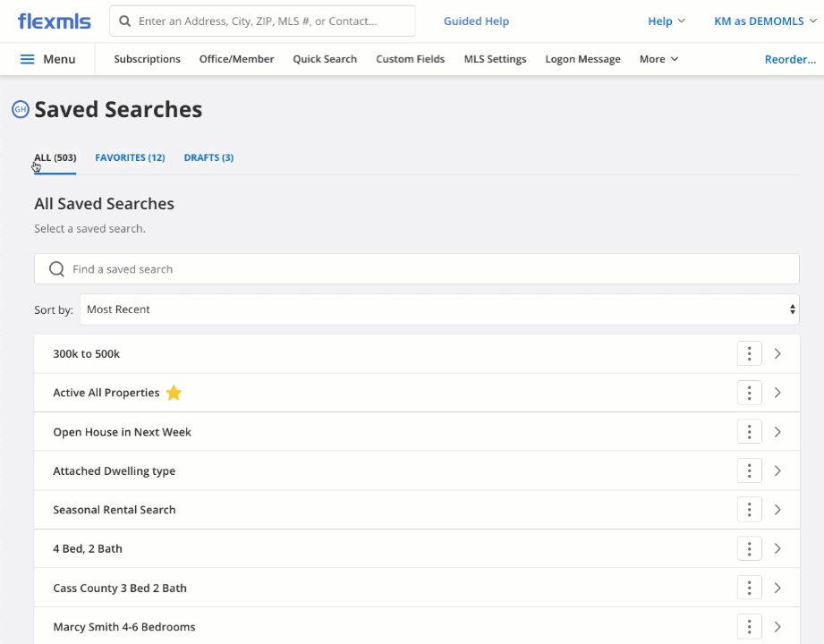Expand the More menu in navigation bar
Viewport: 824px width, 644px height.
point(658,59)
